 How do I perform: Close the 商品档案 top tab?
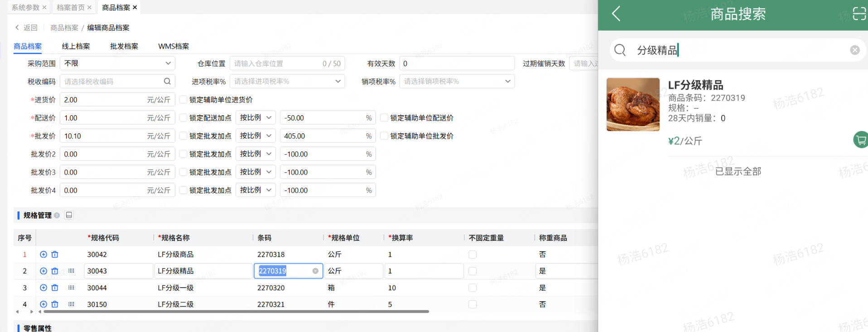click(135, 7)
